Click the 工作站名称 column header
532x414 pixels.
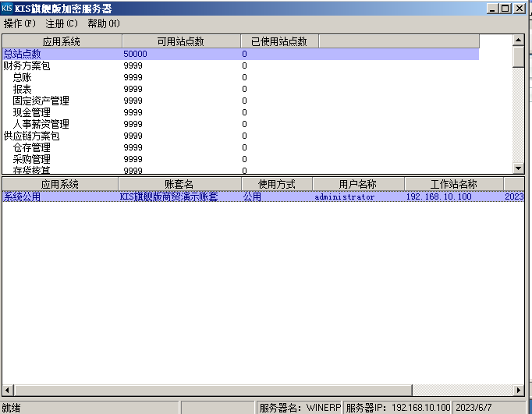pyautogui.click(x=454, y=184)
